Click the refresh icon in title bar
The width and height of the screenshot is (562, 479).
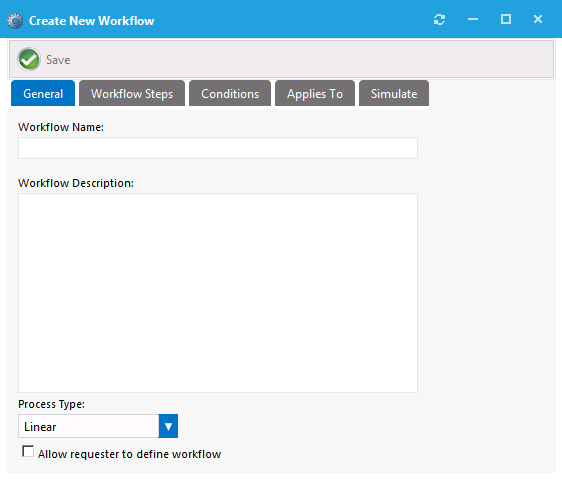pyautogui.click(x=439, y=19)
